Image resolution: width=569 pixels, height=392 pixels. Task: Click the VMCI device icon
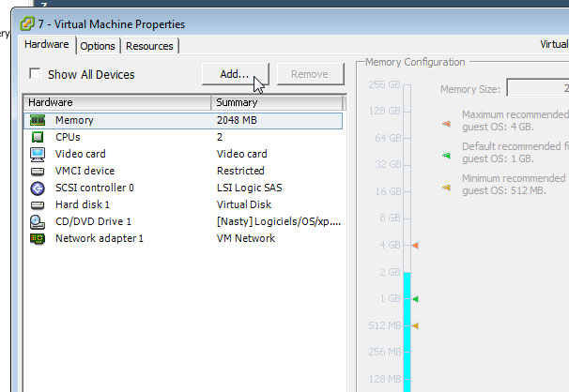pos(38,171)
